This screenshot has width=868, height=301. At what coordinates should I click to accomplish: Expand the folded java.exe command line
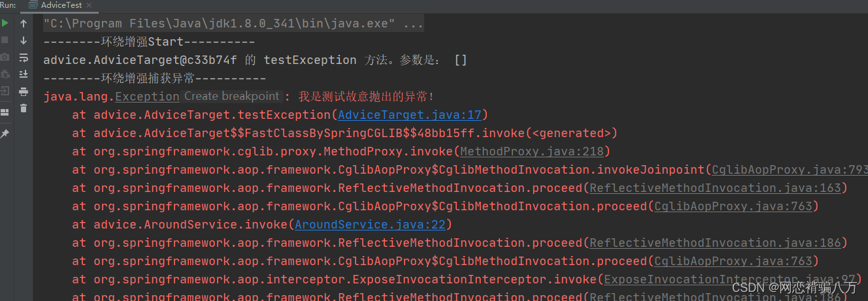[413, 24]
